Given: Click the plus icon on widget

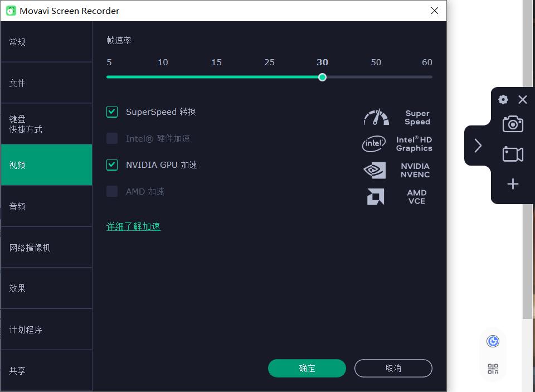Looking at the screenshot, I should click(x=513, y=184).
